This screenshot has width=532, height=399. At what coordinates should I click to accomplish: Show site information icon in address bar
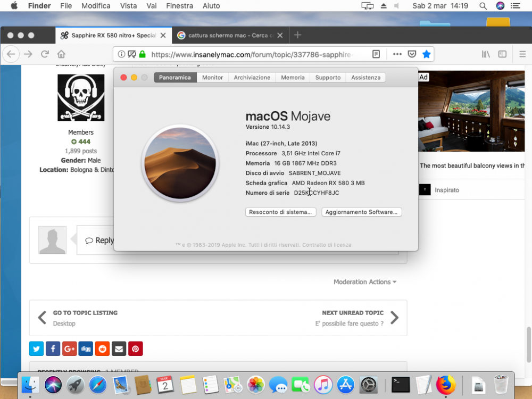coord(121,54)
